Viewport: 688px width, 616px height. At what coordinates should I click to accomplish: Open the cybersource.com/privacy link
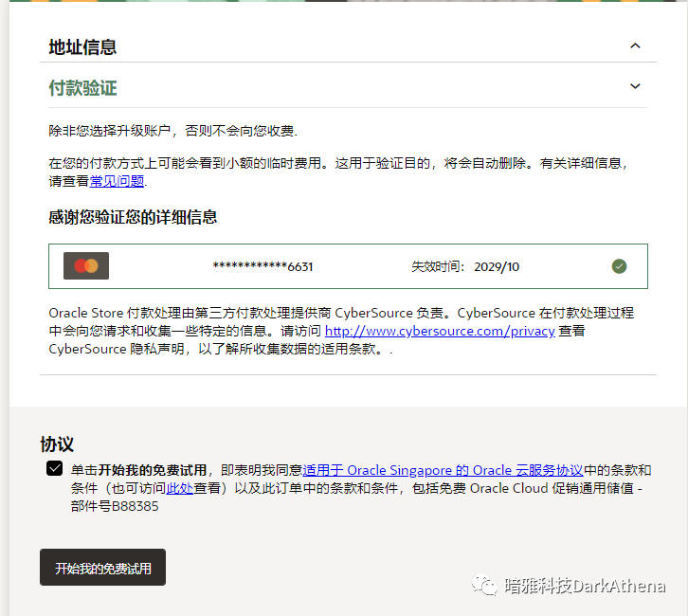click(x=440, y=331)
